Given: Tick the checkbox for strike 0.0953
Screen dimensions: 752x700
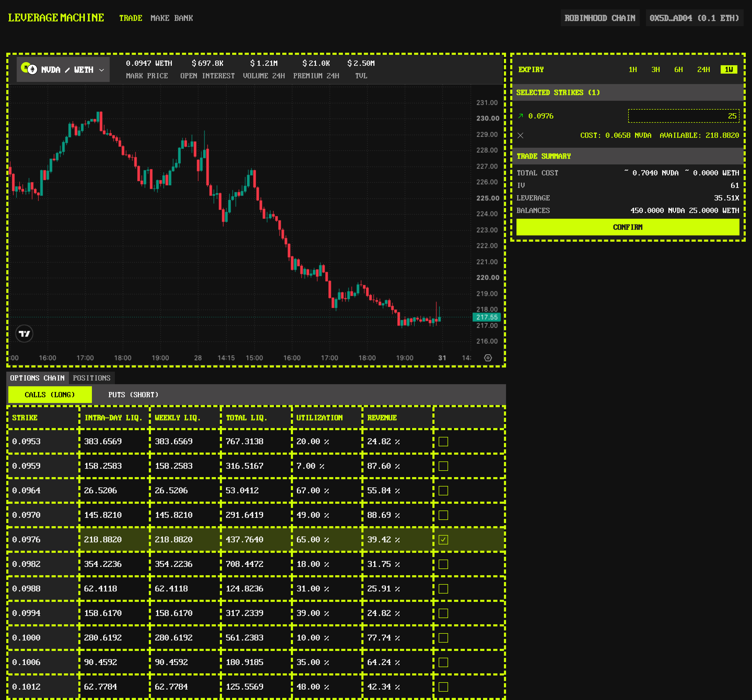Looking at the screenshot, I should [x=443, y=441].
